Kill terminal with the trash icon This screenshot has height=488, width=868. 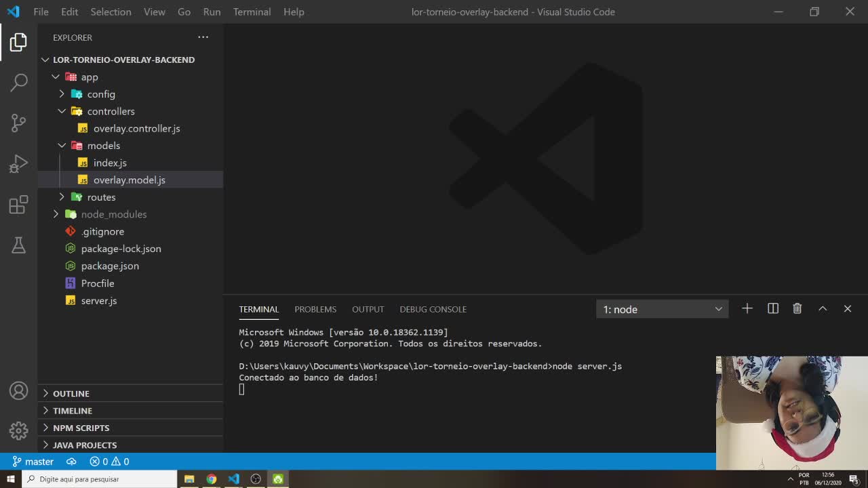coord(797,308)
